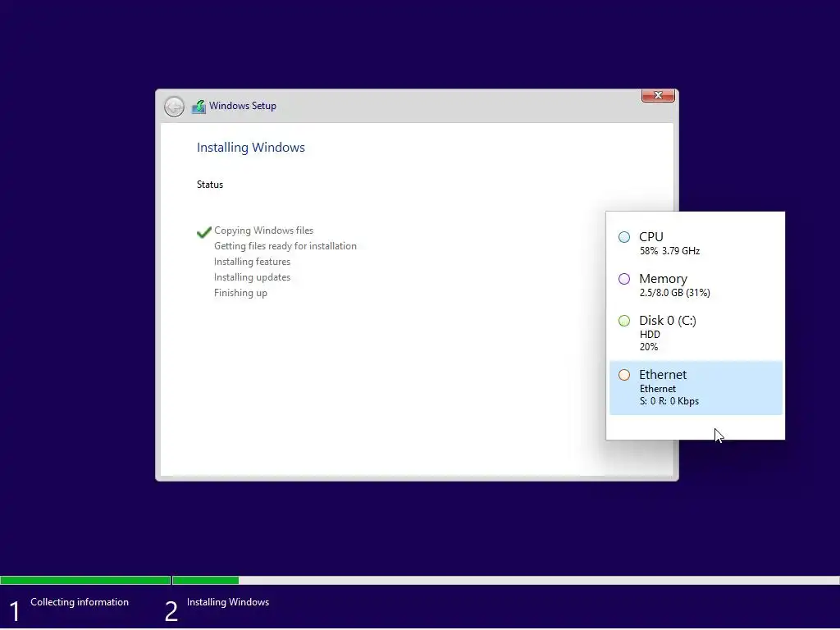Click the purple circle icon beside Memory
840x630 pixels.
coord(624,279)
